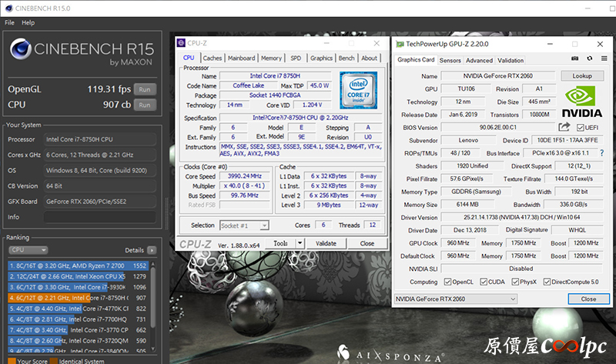Click the Intel Core i7 badge in CPU-Z
The width and height of the screenshot is (616, 364).
click(x=358, y=90)
